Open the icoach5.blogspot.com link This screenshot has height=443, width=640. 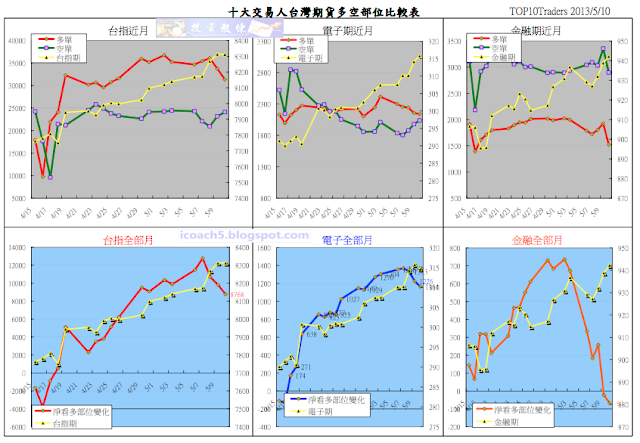(x=244, y=236)
